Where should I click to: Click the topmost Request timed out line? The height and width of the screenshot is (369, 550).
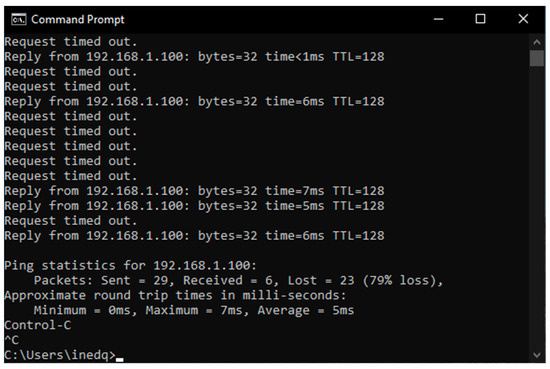tap(71, 42)
